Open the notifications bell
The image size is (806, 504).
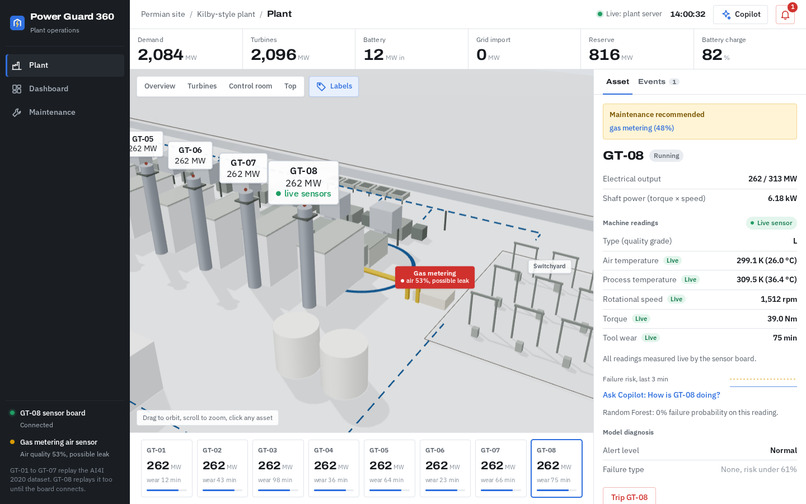pos(785,14)
